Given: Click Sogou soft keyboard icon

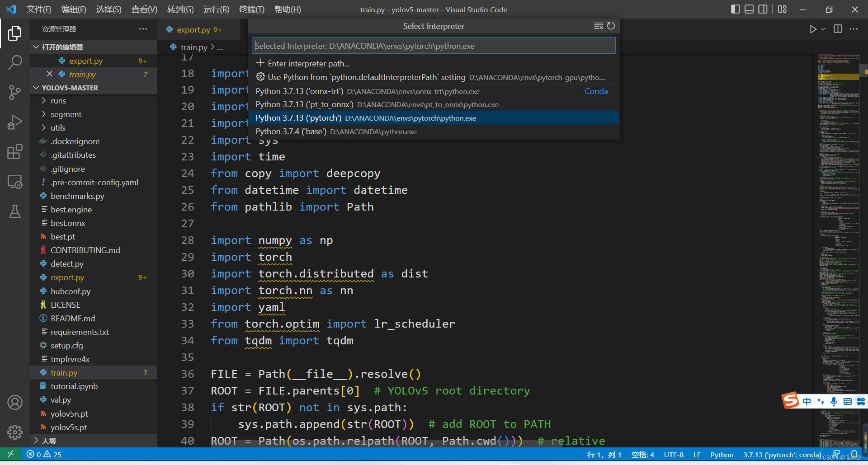Looking at the screenshot, I should point(847,401).
